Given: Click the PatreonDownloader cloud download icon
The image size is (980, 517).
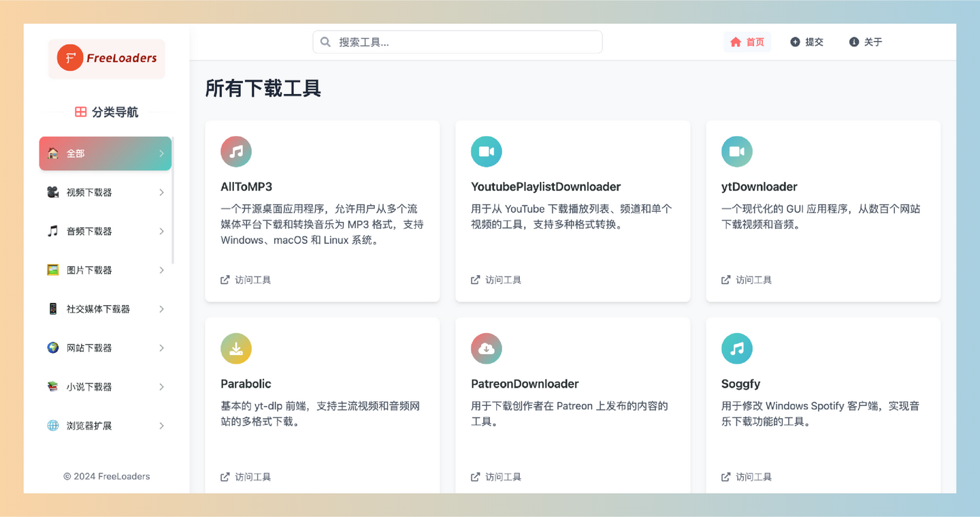Looking at the screenshot, I should [x=487, y=348].
